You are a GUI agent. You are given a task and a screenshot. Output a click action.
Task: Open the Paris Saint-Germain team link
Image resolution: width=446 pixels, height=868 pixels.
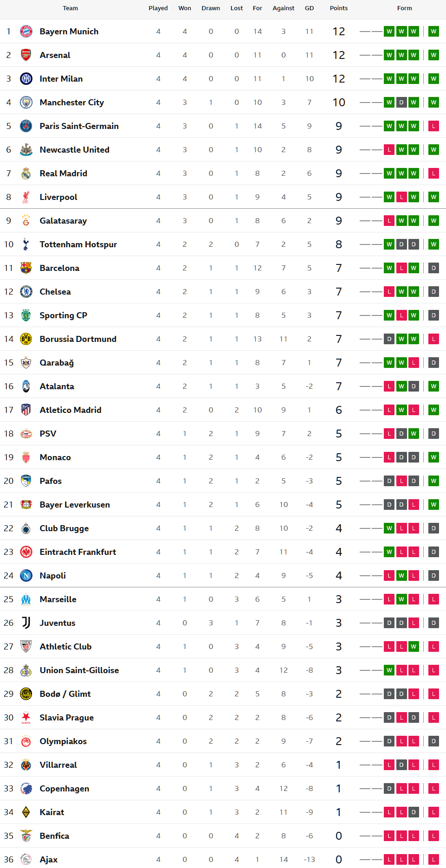[x=79, y=126]
